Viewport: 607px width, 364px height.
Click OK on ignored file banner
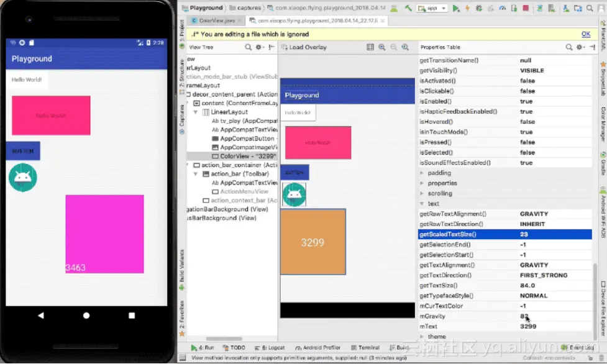[x=586, y=34]
